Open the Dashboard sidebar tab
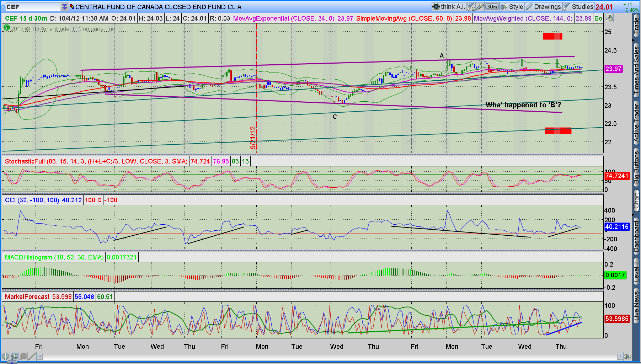 pyautogui.click(x=636, y=236)
